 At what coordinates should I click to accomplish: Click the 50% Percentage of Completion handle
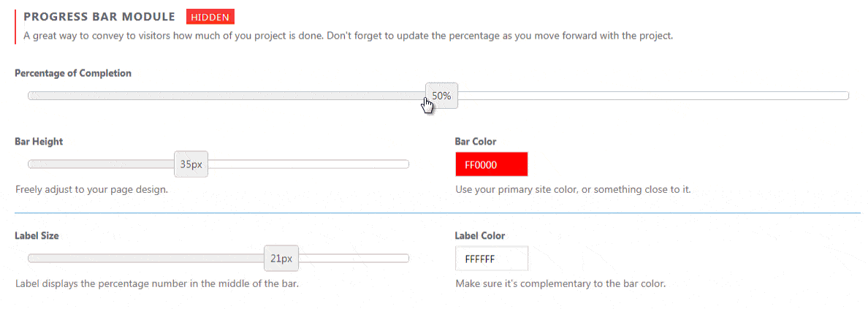click(x=441, y=96)
